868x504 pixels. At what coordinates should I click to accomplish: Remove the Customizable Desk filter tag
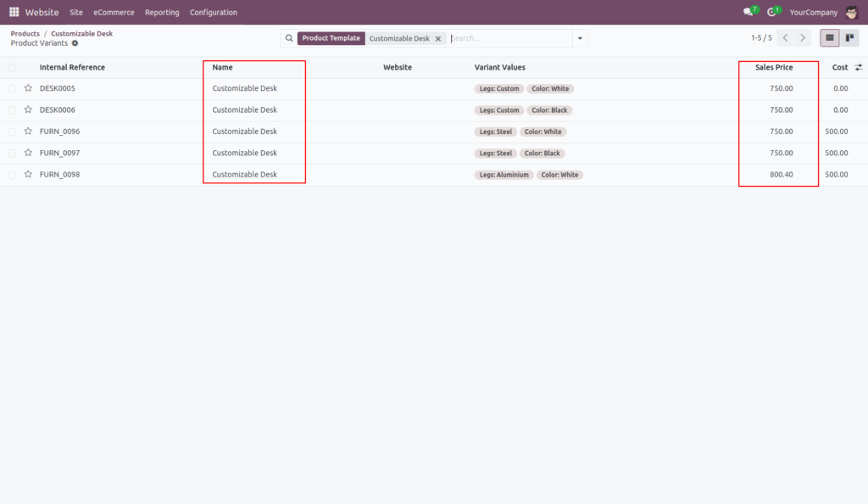[x=439, y=38]
